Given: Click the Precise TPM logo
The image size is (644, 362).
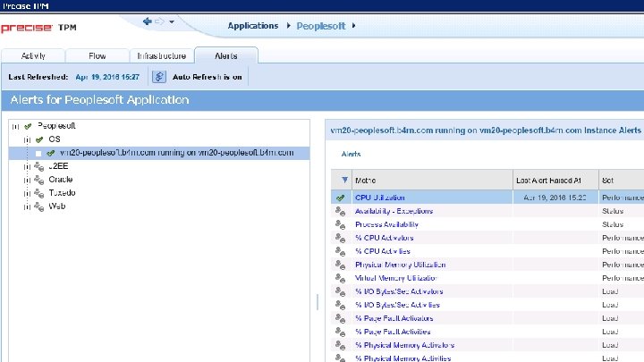Looking at the screenshot, I should coord(38,28).
